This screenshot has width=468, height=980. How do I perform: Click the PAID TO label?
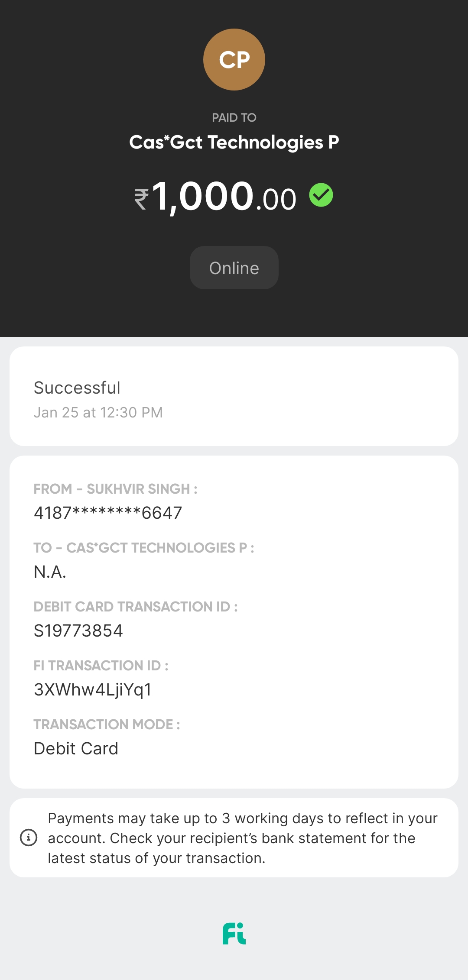(234, 117)
